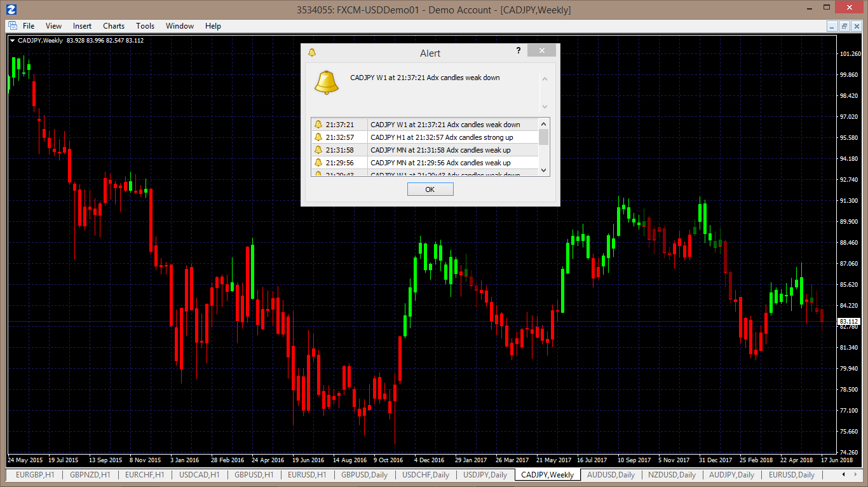This screenshot has height=487, width=868.
Task: Open the chart window icon beside File menu
Action: (12, 26)
